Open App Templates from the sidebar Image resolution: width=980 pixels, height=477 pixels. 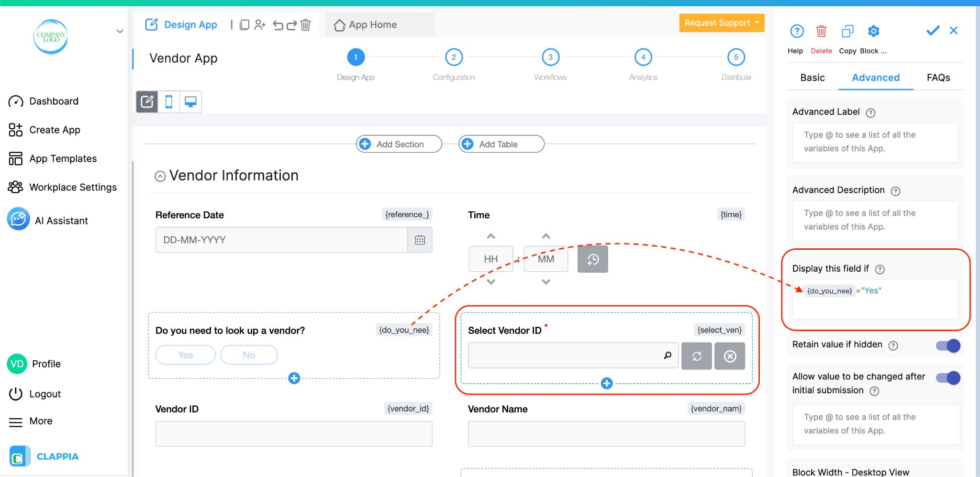[x=53, y=159]
